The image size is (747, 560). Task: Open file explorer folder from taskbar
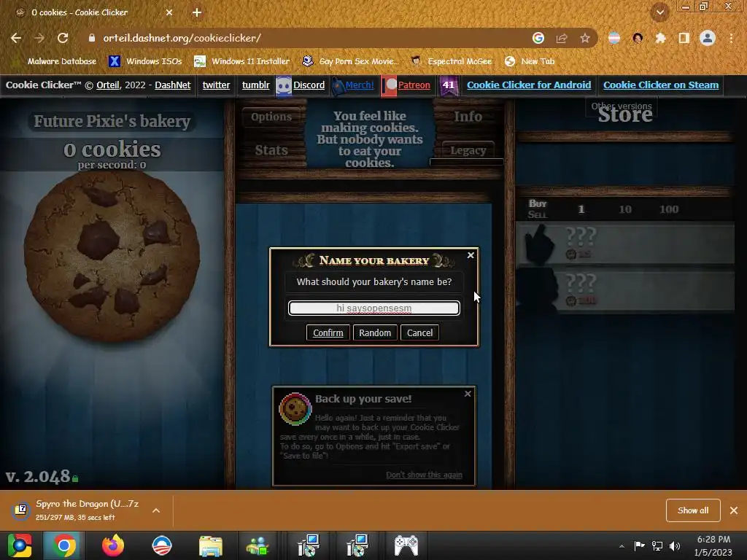(210, 545)
